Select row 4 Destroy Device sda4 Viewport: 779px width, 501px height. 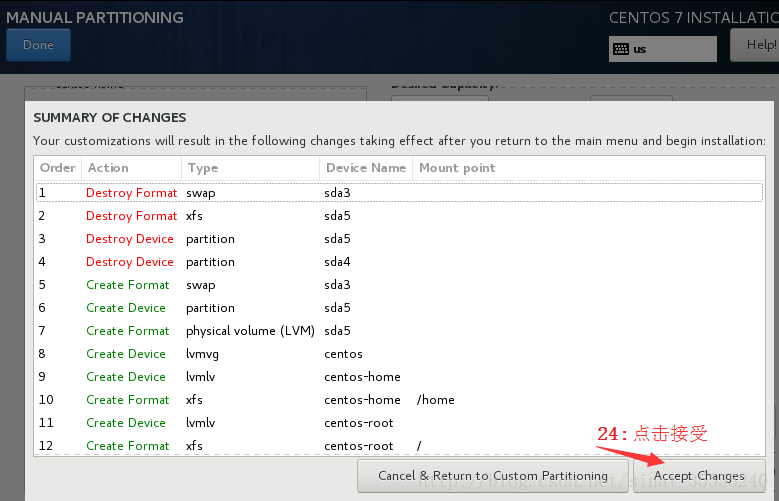coord(399,262)
